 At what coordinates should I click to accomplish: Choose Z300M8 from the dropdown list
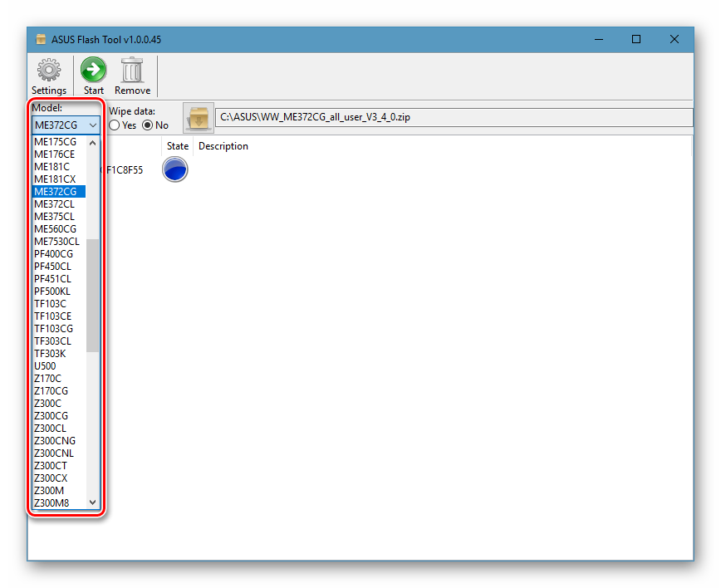[x=59, y=502]
